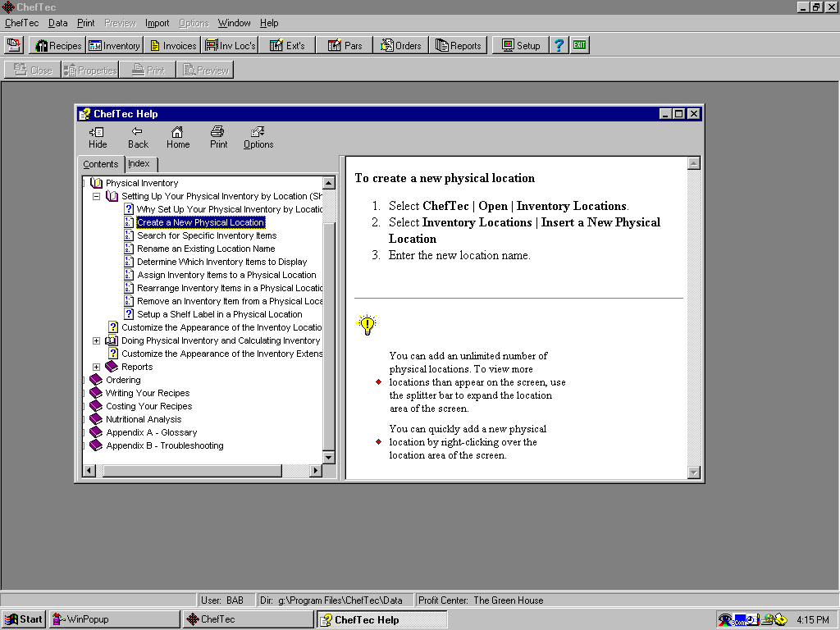Screen dimensions: 840x630
Task: Click the Nutritional Analysis book icon
Action: click(x=97, y=419)
